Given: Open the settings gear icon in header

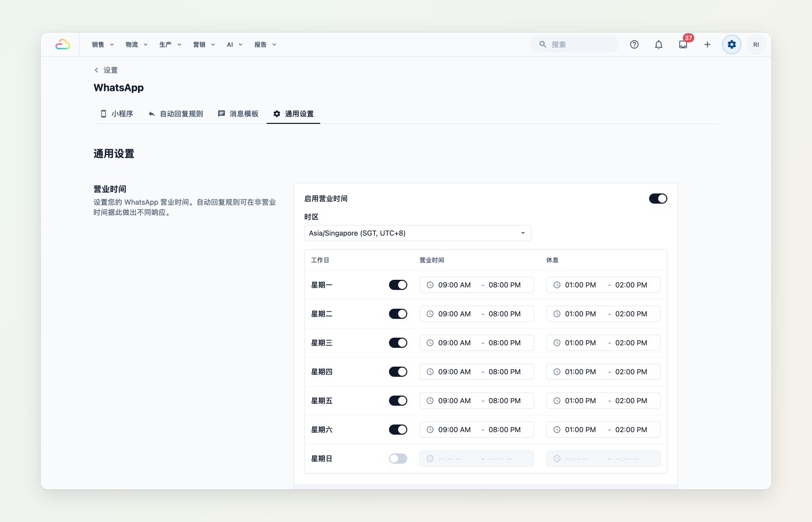Looking at the screenshot, I should point(732,45).
